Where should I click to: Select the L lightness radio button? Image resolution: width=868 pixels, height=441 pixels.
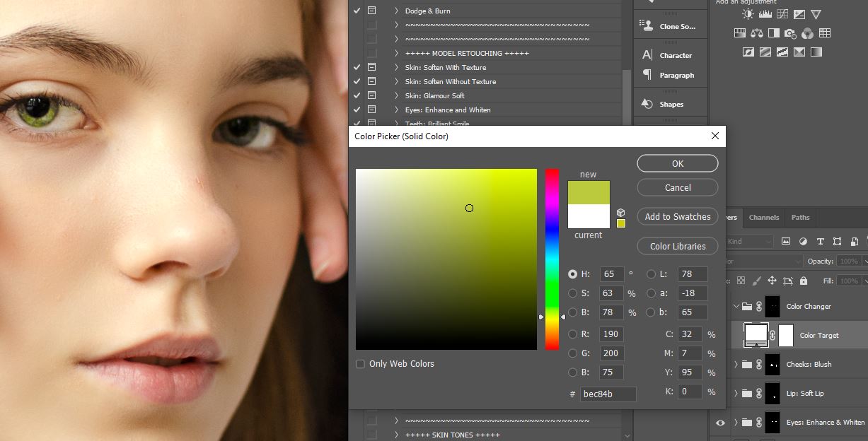651,274
